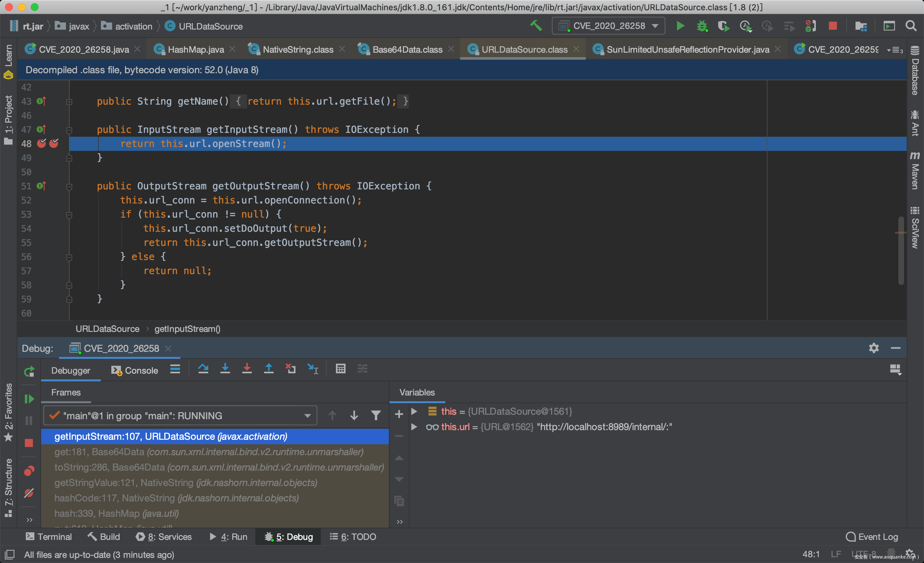Open the Terminal tool window
924x563 pixels.
click(49, 537)
